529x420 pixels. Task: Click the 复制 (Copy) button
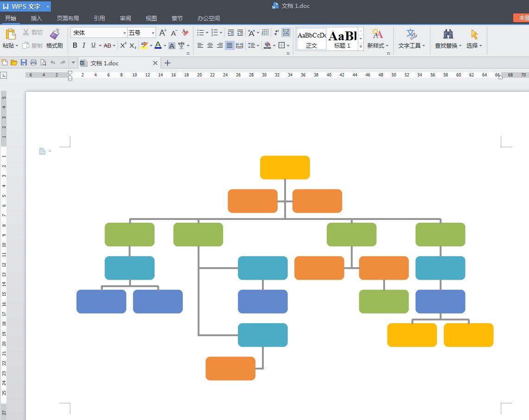click(x=33, y=45)
